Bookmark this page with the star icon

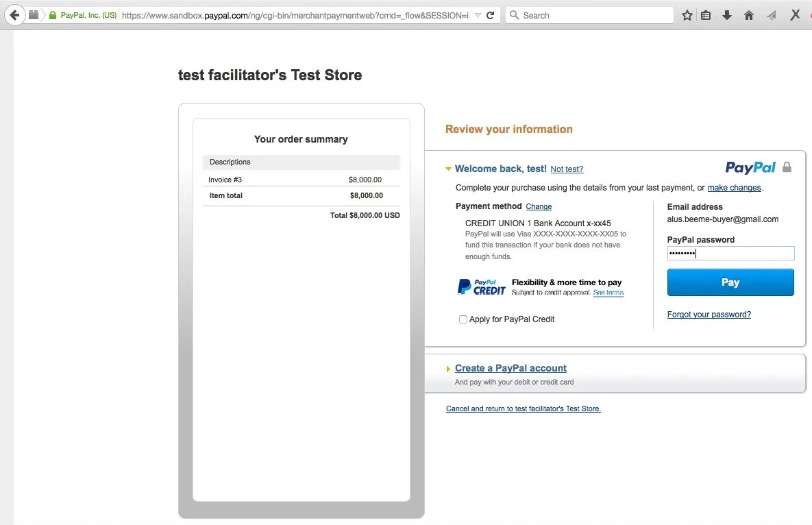tap(687, 15)
